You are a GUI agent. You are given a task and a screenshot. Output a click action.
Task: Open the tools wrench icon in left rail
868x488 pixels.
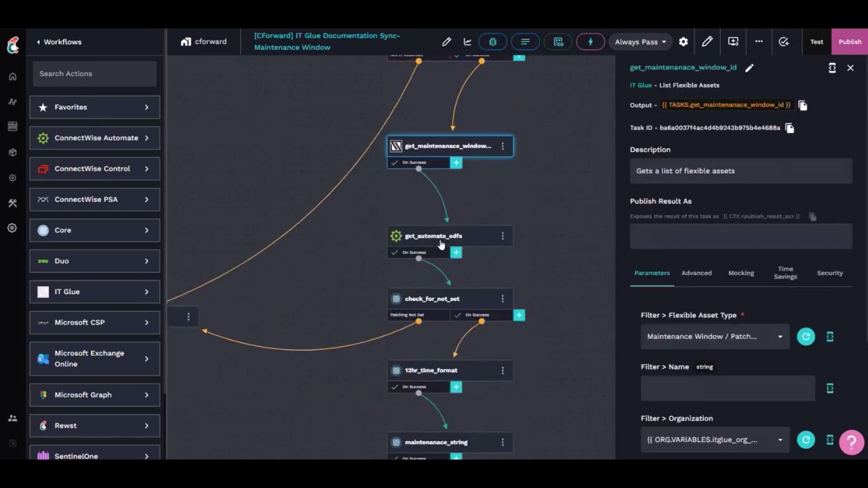12,203
